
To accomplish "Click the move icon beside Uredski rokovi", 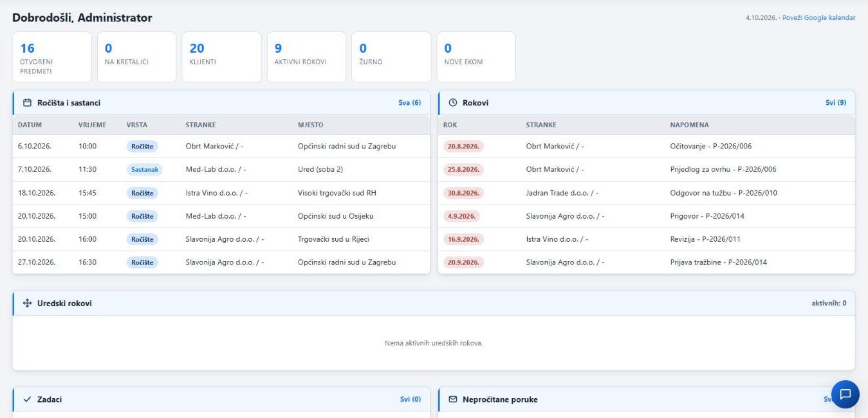I will [x=28, y=304].
